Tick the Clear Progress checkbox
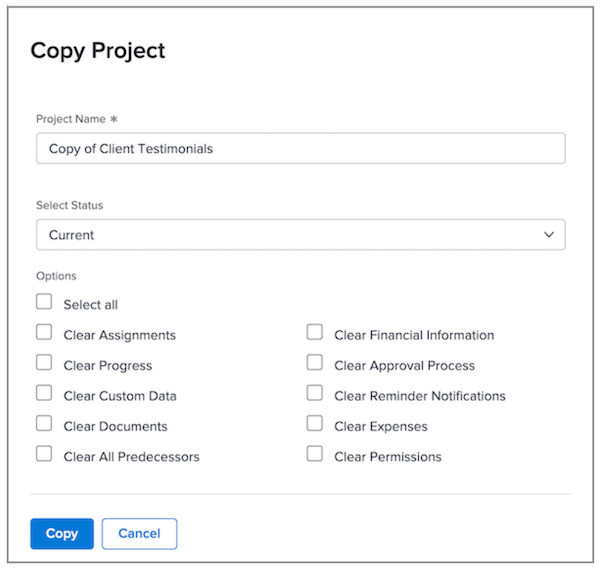The width and height of the screenshot is (600, 570). tap(44, 363)
